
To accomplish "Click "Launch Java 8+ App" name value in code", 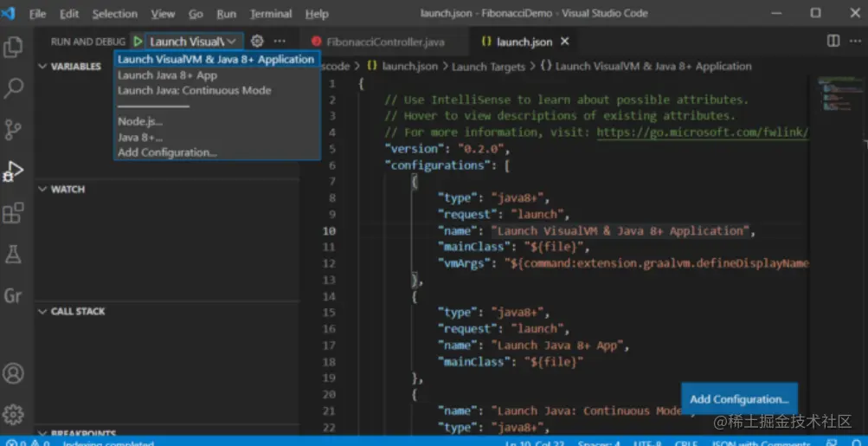I will pyautogui.click(x=558, y=346).
